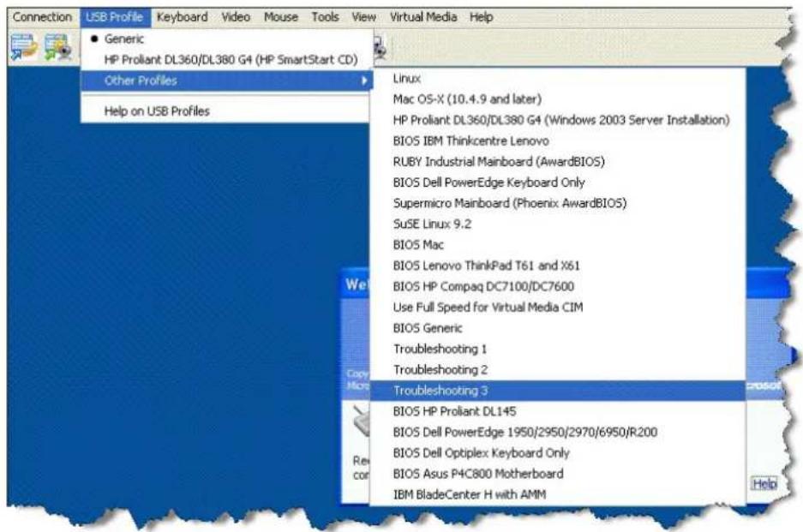The height and width of the screenshot is (532, 803).
Task: Select Troubleshooting 1 profile
Action: (558, 350)
